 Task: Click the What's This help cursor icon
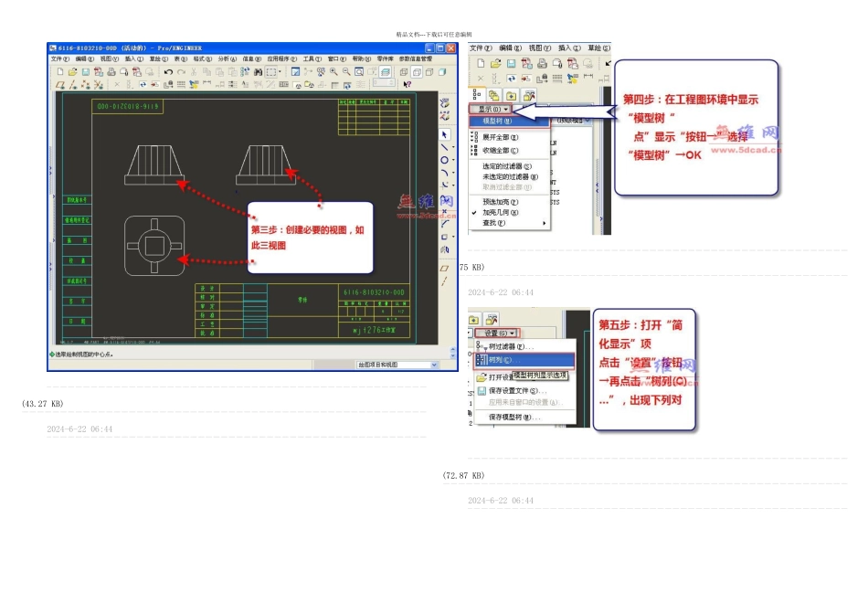tap(408, 84)
